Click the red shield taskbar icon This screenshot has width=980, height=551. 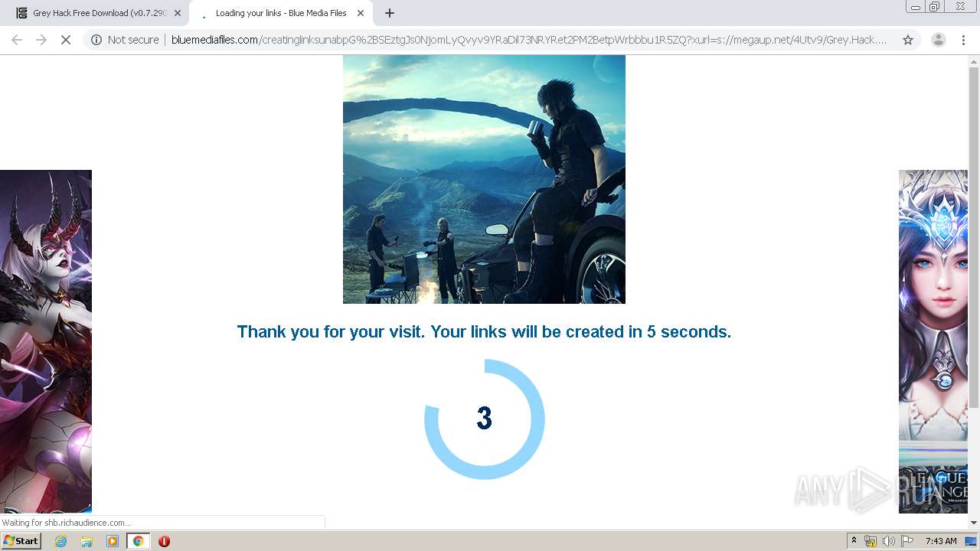164,541
